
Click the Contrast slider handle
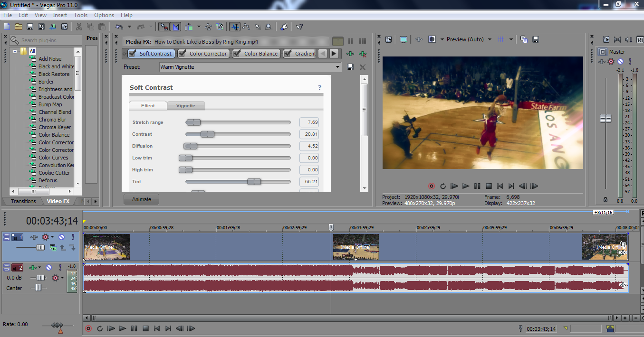(207, 134)
